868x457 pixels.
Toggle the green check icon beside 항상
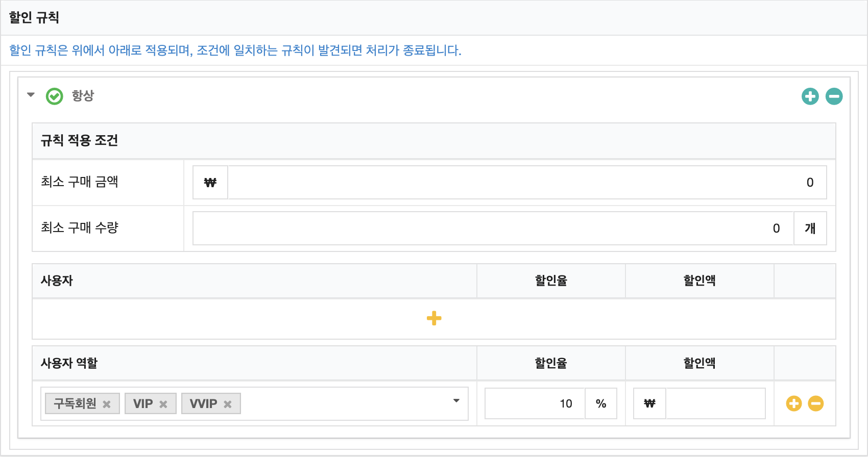click(x=55, y=96)
